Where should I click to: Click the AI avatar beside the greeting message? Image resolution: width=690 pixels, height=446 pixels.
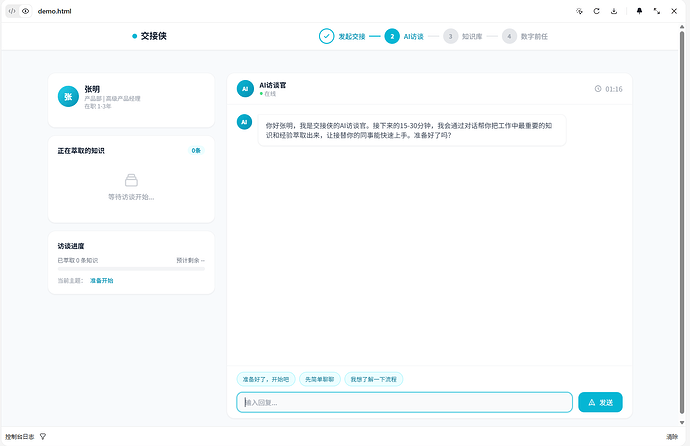244,122
